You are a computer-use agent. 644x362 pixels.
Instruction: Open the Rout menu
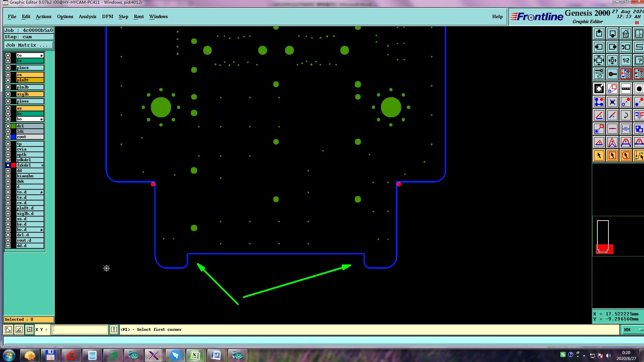point(139,16)
